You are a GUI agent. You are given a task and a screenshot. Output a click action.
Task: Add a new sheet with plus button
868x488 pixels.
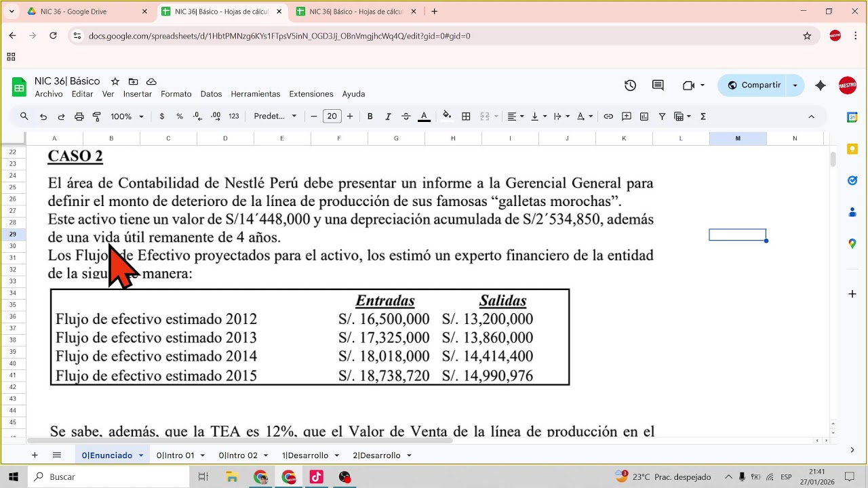pos(35,455)
